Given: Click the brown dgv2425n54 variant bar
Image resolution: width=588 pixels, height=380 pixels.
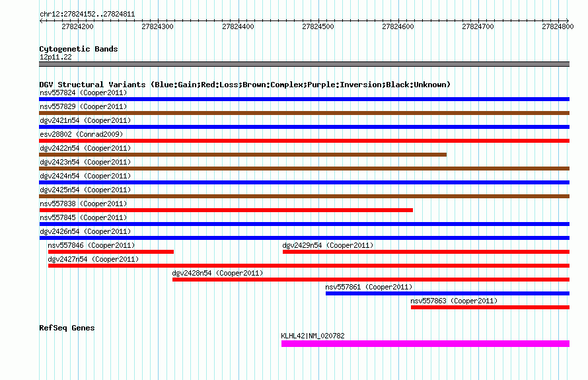Looking at the screenshot, I should (x=304, y=196).
